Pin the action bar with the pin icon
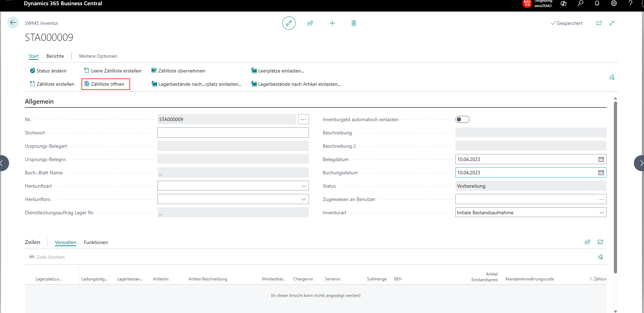Screen dimensions: 644x313 click(612, 77)
